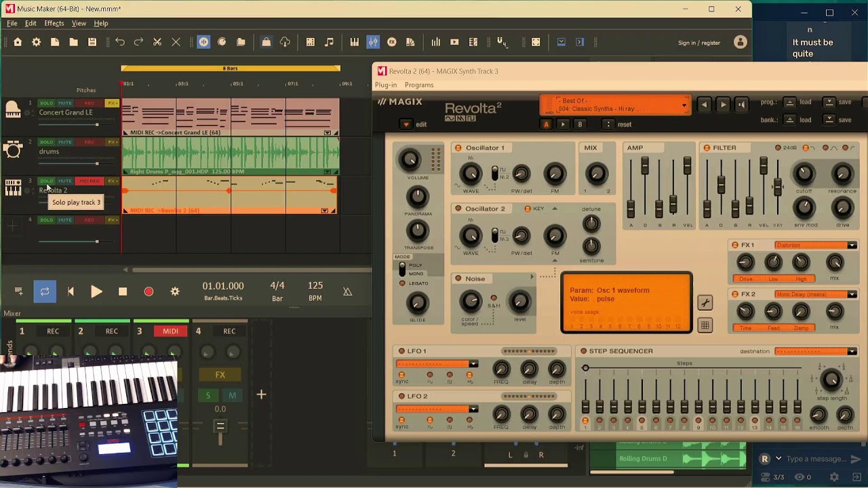
Task: Open program settings gear in top toolbar
Action: click(37, 42)
